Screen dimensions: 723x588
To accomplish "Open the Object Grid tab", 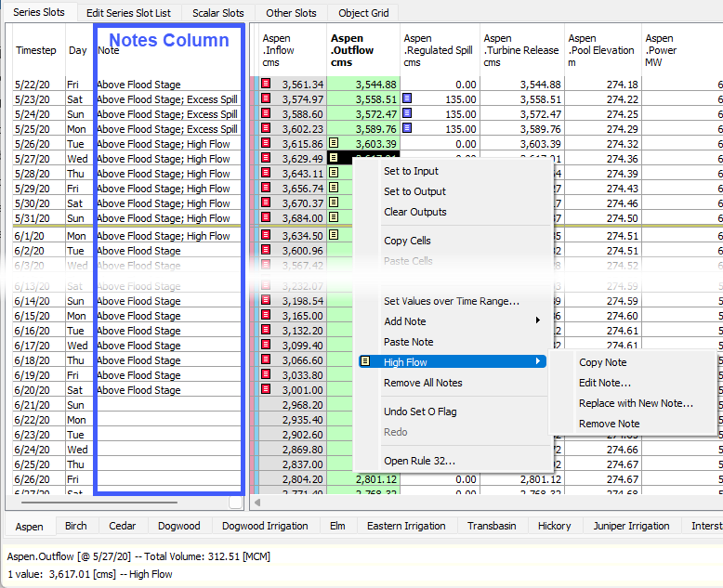I will point(364,13).
